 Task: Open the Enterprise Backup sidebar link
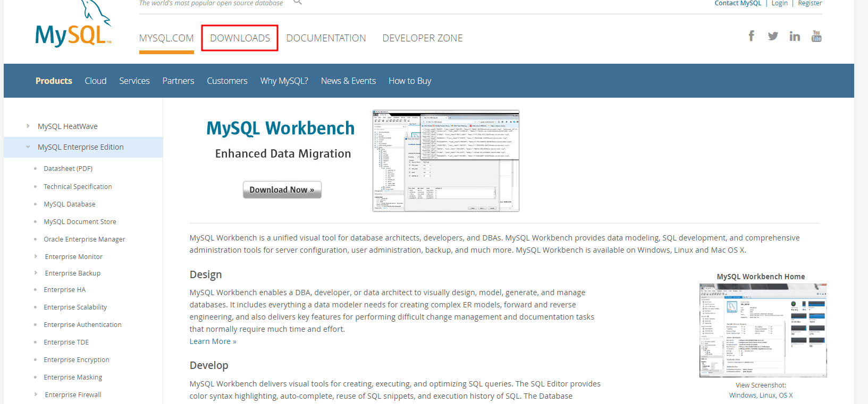[x=73, y=273]
